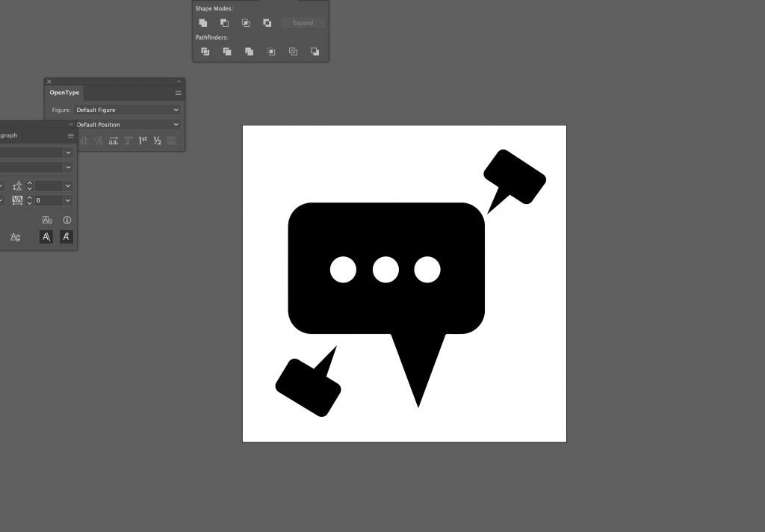
Task: Toggle Stylistic Sets icon in OpenType panel
Action: click(172, 141)
